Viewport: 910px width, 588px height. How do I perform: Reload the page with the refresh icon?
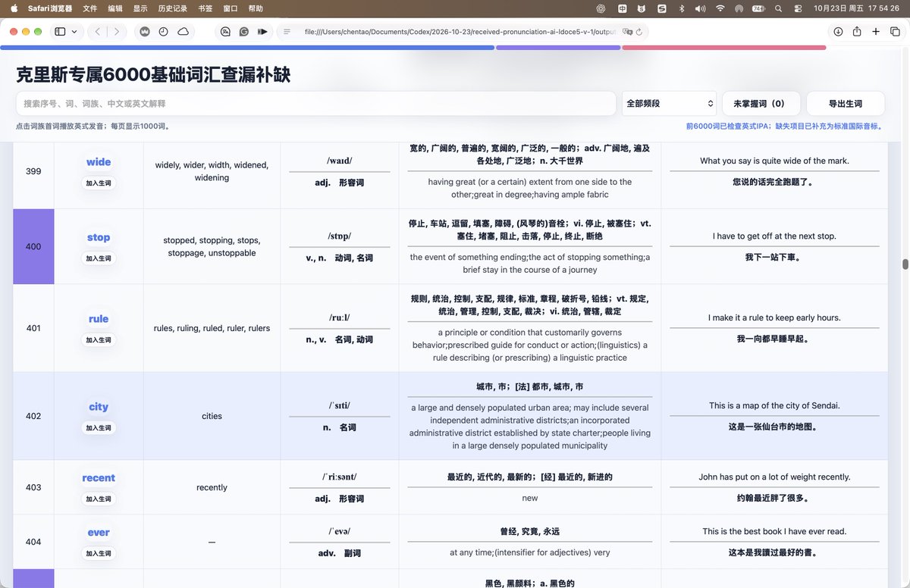(639, 32)
